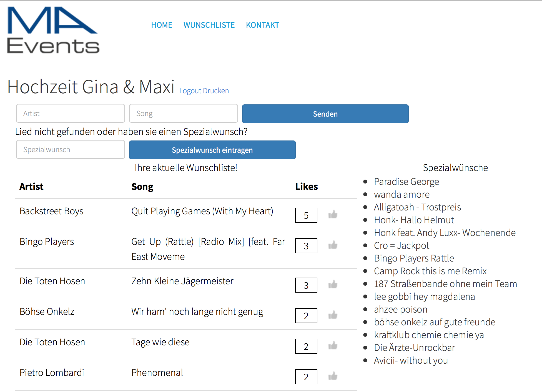
Task: Click thumbs-up for Pietro Lombardi Phenomenal
Action: click(x=333, y=376)
